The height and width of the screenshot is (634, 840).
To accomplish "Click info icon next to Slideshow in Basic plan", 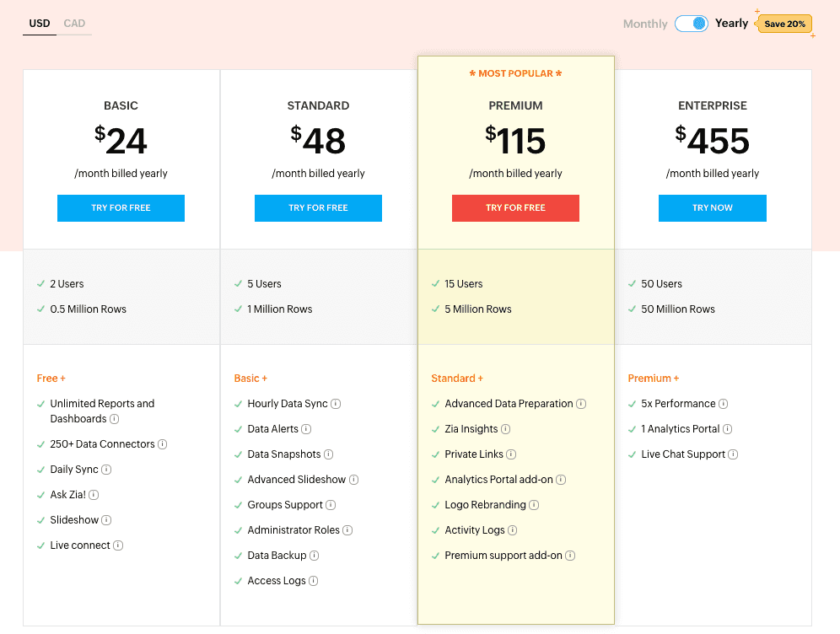I will (106, 520).
